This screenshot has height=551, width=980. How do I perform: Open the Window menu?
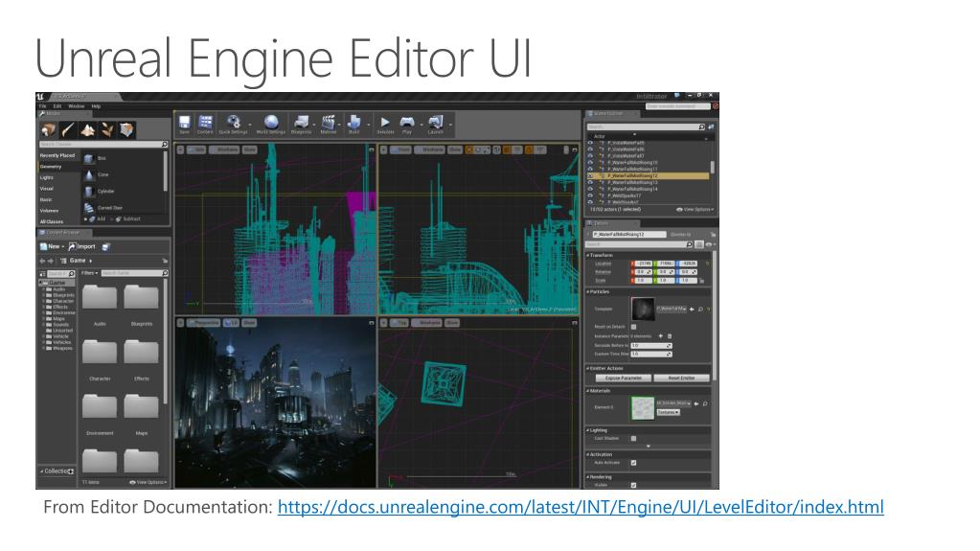click(77, 106)
